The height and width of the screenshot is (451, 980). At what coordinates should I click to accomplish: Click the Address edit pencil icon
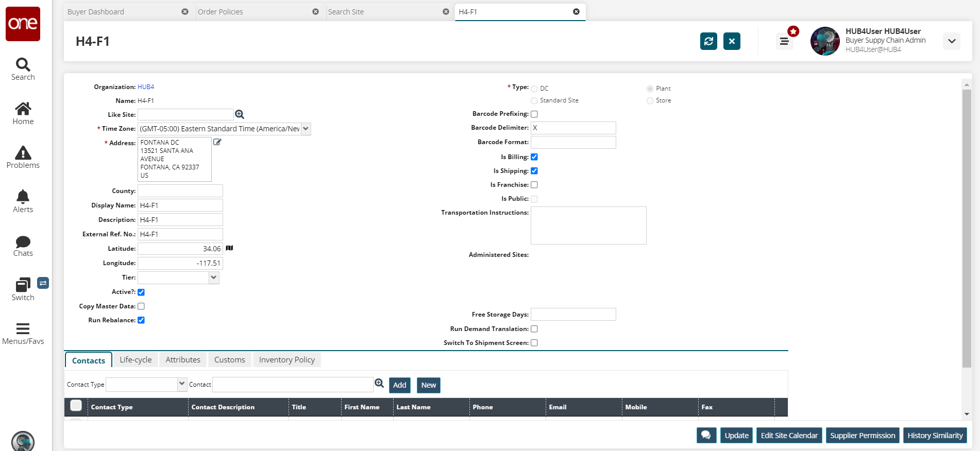pyautogui.click(x=217, y=142)
